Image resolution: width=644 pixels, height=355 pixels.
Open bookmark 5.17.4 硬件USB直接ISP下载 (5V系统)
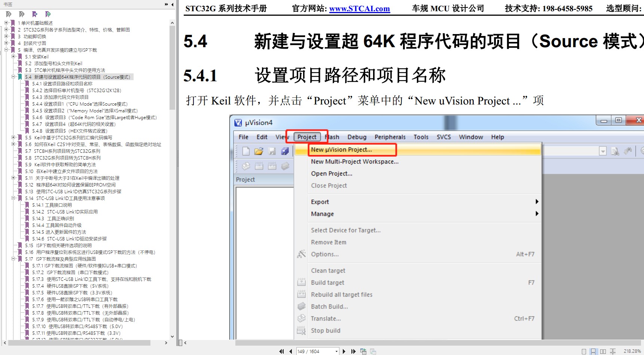coord(70,286)
